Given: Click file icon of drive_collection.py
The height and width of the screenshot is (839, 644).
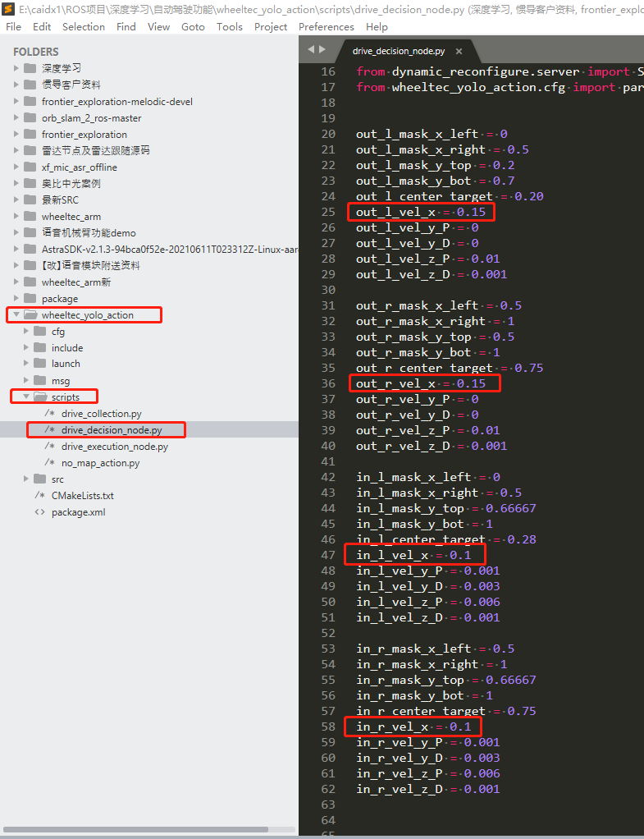Looking at the screenshot, I should [x=49, y=413].
